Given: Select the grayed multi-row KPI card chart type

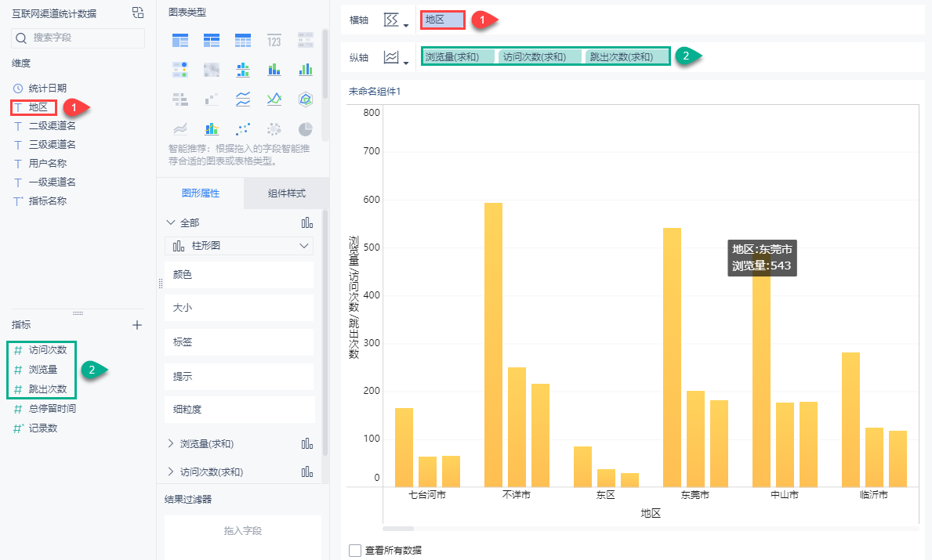Looking at the screenshot, I should tap(306, 41).
